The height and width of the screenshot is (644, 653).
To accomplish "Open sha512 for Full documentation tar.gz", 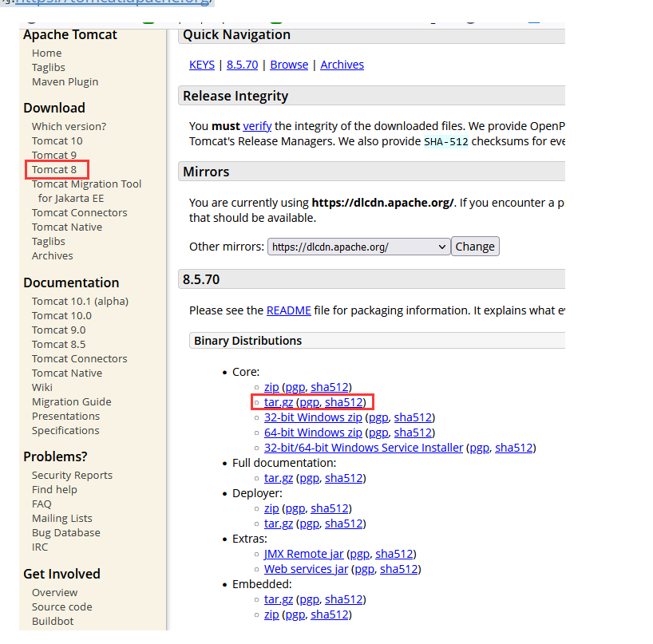I will [343, 478].
